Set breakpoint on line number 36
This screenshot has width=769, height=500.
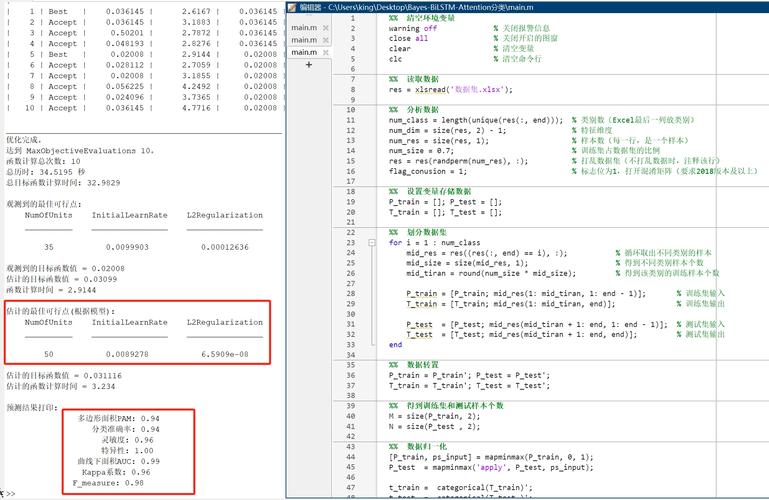(x=352, y=373)
